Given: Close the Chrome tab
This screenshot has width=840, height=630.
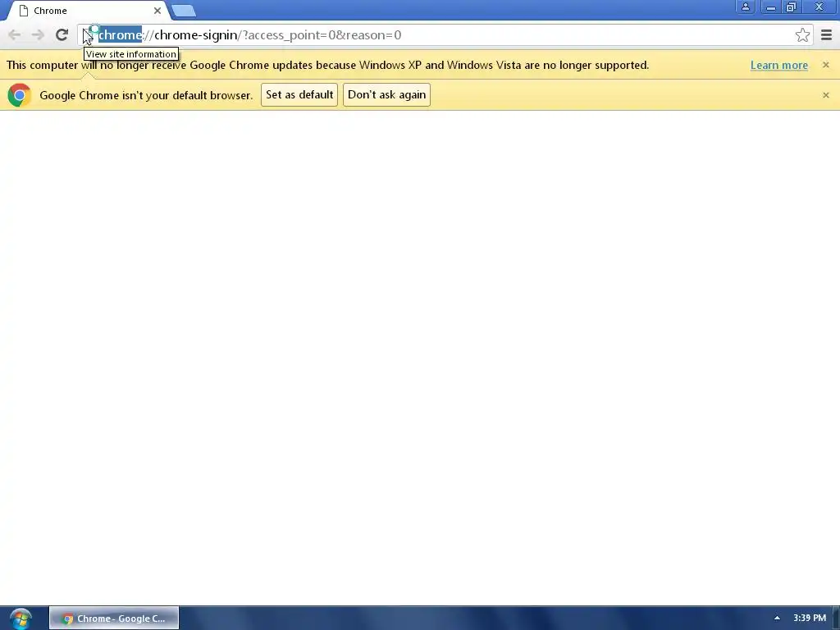Looking at the screenshot, I should point(157,11).
